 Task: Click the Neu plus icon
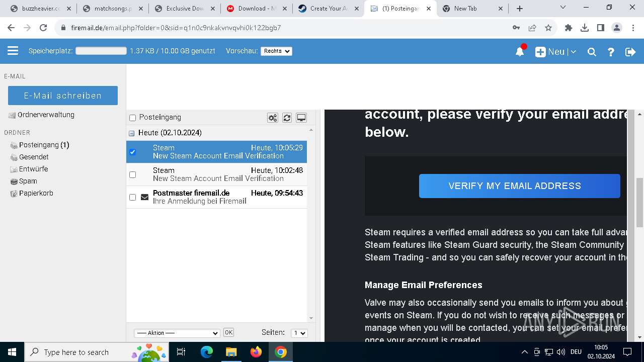tap(540, 52)
